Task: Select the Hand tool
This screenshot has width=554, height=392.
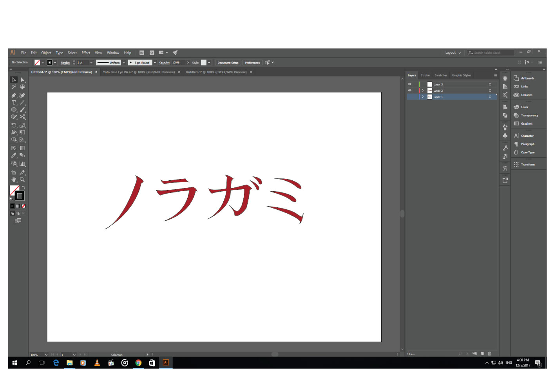Action: click(x=14, y=180)
